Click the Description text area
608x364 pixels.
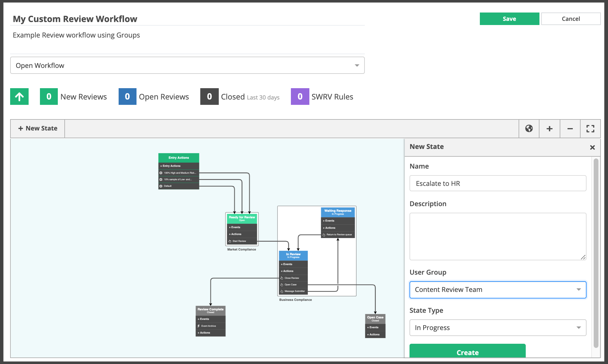point(498,236)
